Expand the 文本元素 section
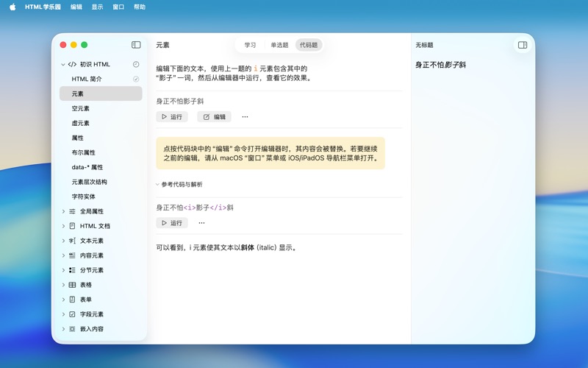Screen dimensions: 588x368 63,241
